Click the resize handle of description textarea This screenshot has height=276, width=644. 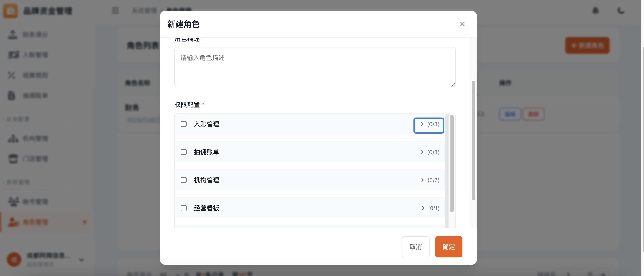(x=453, y=85)
